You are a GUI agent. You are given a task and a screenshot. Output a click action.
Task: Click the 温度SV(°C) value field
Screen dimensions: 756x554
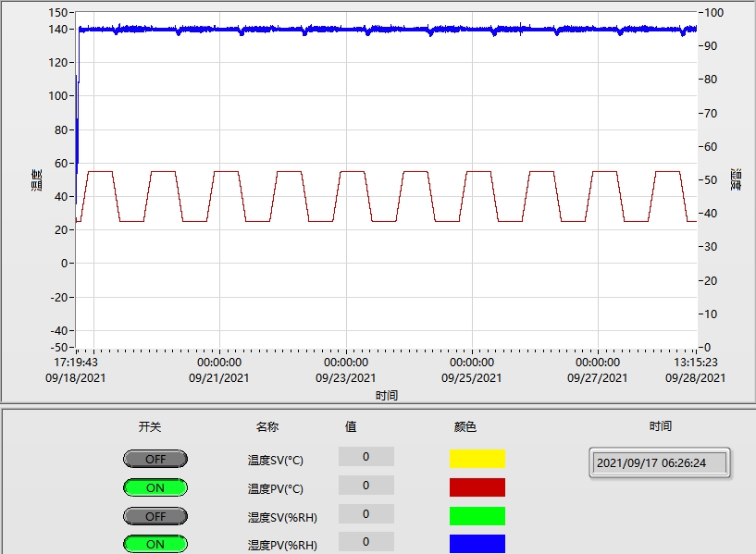point(366,456)
